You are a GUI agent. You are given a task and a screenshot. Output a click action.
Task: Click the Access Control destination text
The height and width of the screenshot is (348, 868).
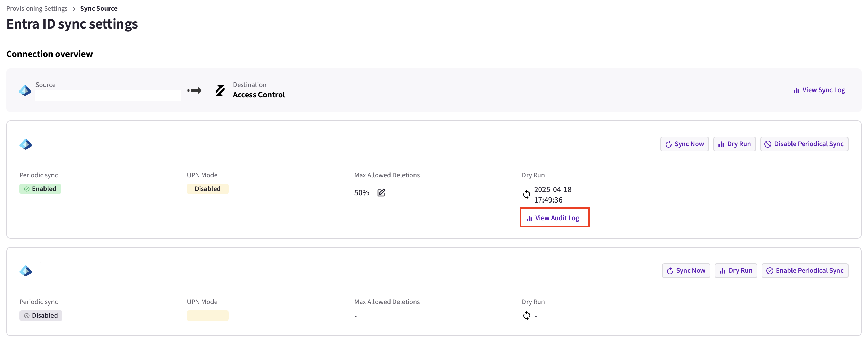[259, 95]
